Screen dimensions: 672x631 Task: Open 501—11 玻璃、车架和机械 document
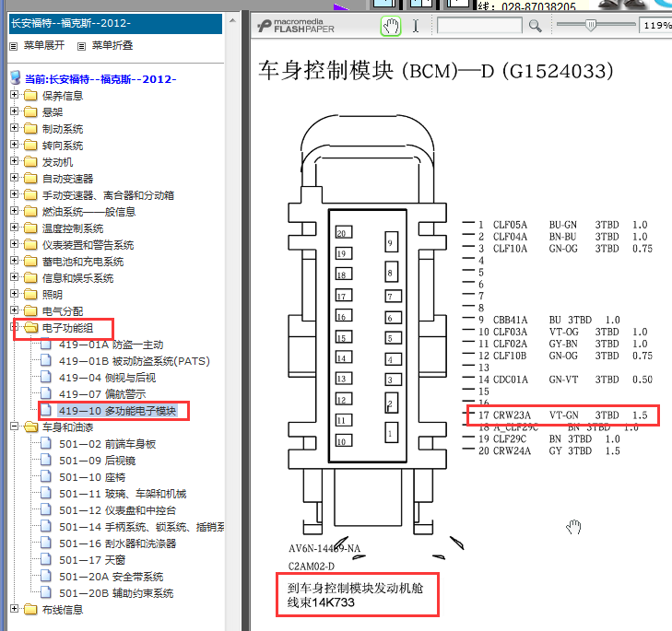pyautogui.click(x=123, y=494)
